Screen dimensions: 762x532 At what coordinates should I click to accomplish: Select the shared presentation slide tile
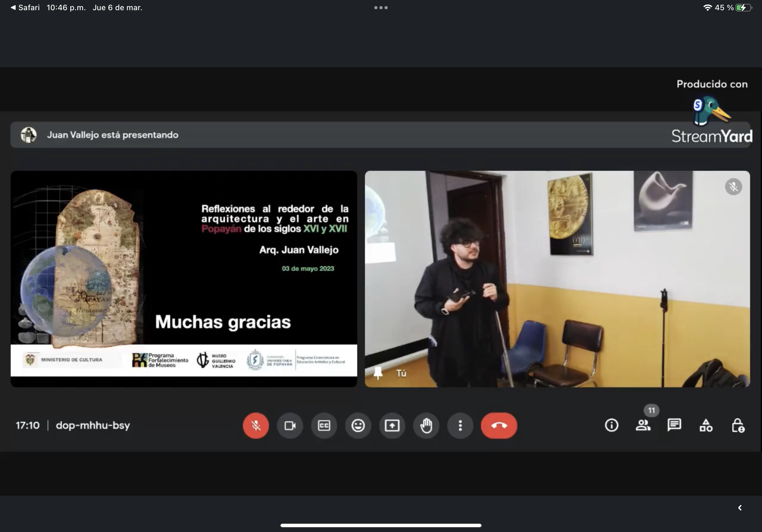coord(184,279)
